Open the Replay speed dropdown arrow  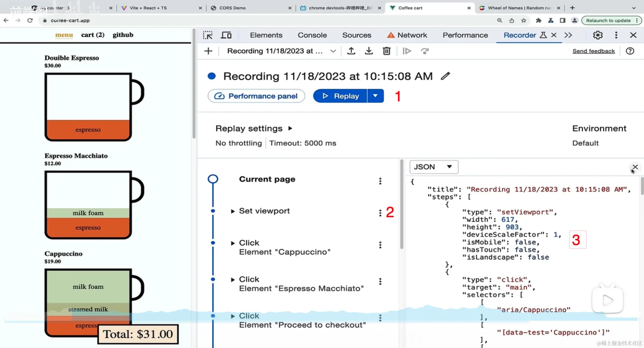pyautogui.click(x=375, y=96)
